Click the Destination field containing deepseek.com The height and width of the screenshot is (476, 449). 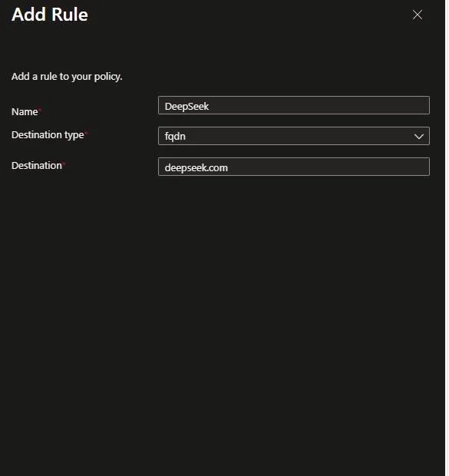click(293, 167)
